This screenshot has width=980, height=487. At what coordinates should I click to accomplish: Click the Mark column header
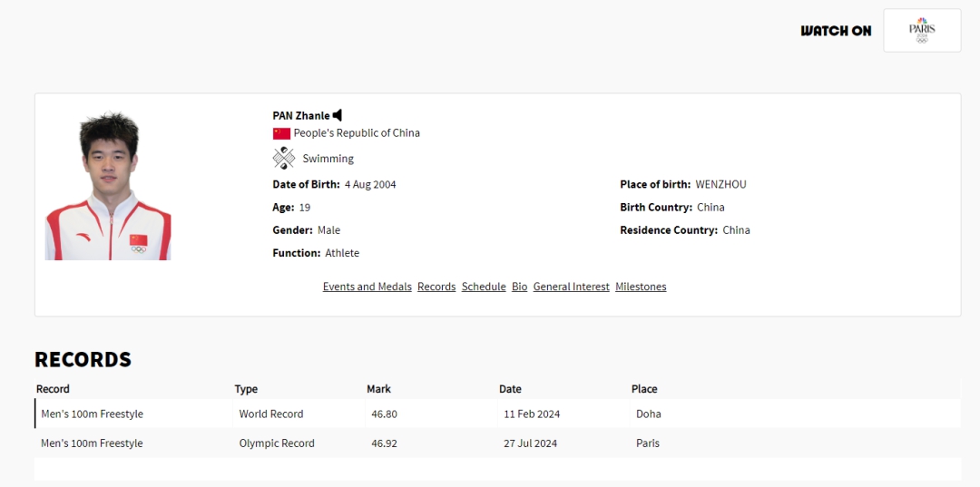click(378, 389)
